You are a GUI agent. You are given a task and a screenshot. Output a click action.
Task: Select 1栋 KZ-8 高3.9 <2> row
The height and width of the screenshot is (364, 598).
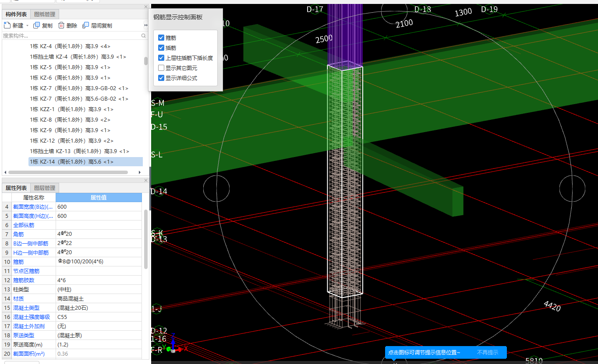point(70,119)
